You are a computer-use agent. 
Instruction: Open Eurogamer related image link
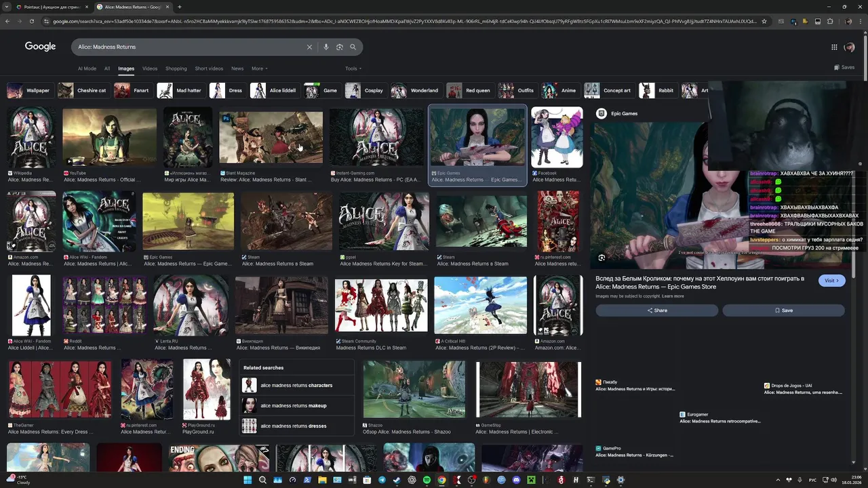[x=719, y=418]
